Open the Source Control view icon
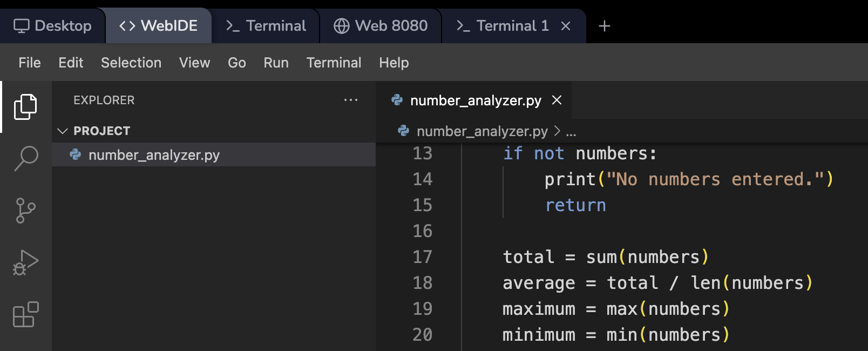 point(25,211)
